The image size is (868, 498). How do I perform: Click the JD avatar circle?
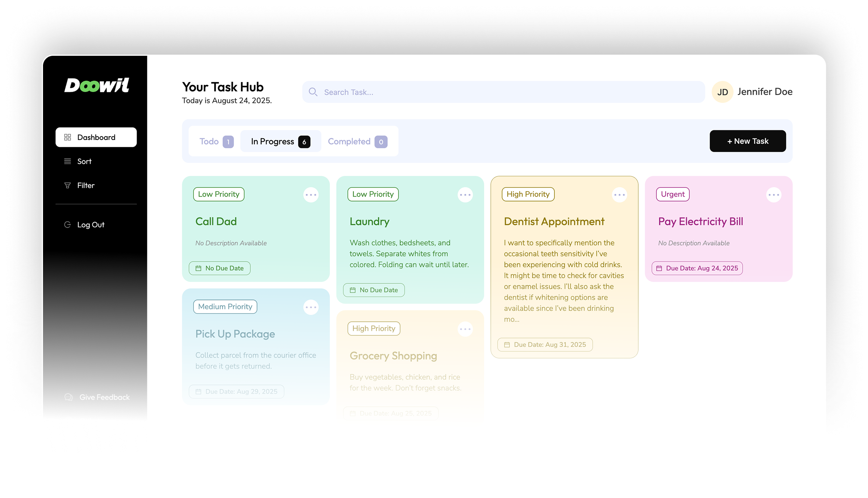tap(722, 92)
